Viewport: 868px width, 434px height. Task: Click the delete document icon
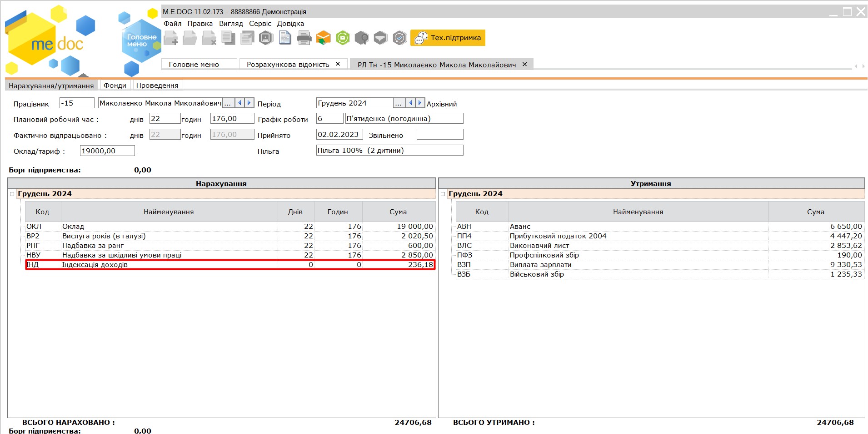point(209,38)
